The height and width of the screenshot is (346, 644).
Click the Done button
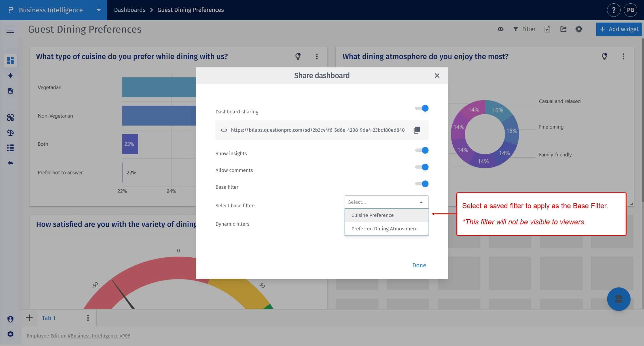[419, 265]
